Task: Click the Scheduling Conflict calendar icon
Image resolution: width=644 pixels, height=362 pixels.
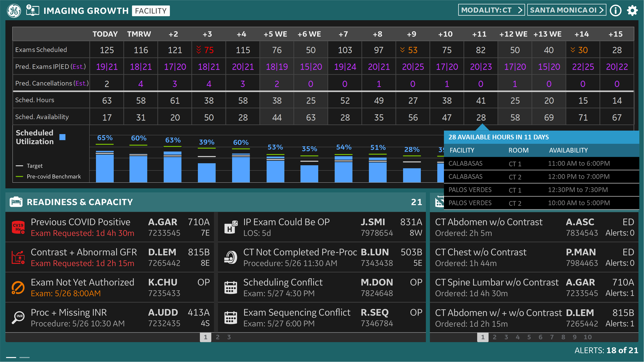Action: click(231, 288)
